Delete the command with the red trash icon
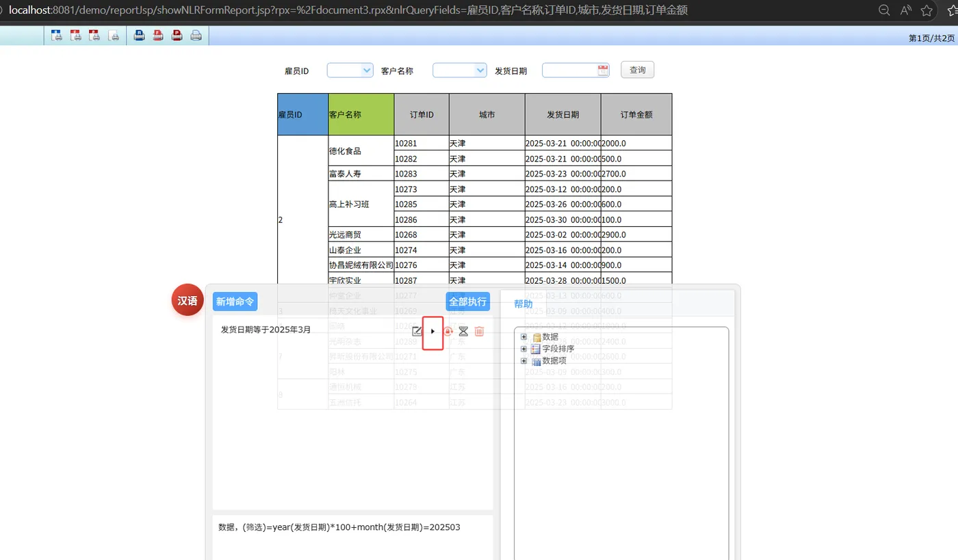The width and height of the screenshot is (958, 560). [479, 331]
